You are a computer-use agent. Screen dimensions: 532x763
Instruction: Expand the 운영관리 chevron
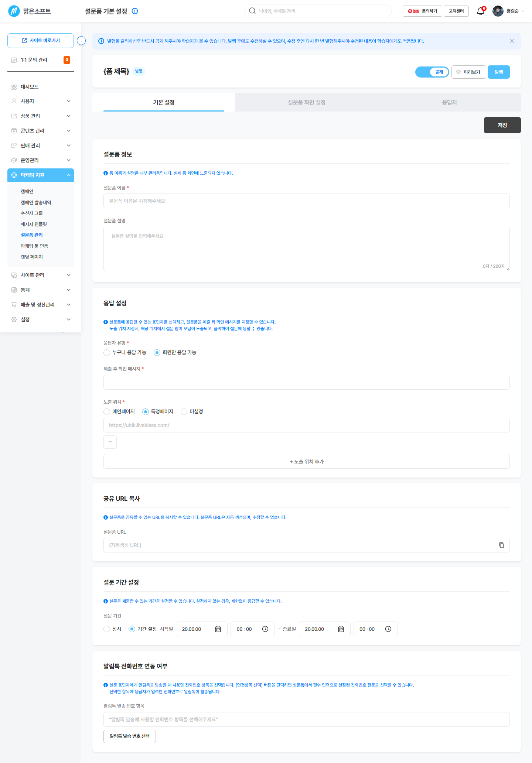coord(69,160)
